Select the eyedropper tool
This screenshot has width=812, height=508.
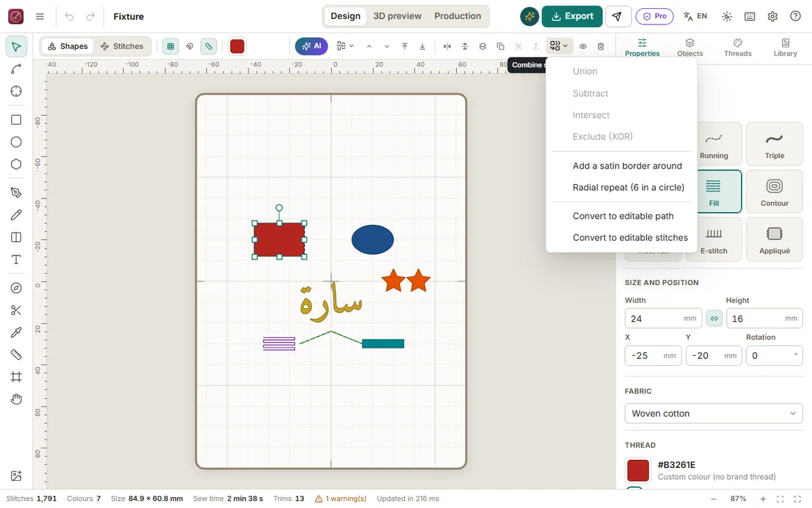[16, 333]
